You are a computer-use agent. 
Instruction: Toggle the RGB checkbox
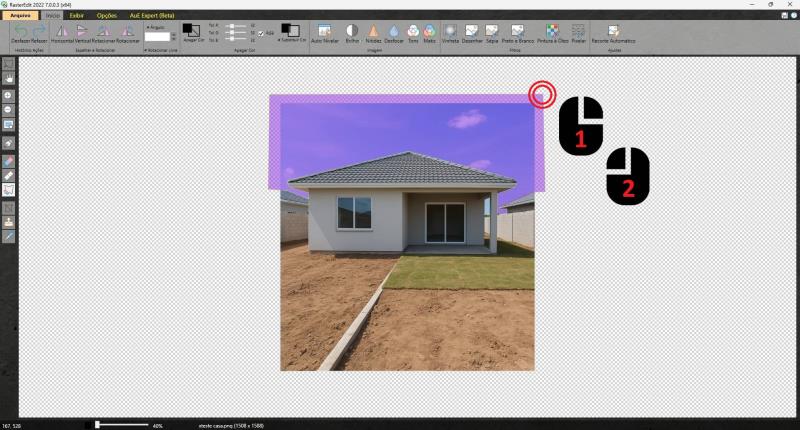(262, 33)
